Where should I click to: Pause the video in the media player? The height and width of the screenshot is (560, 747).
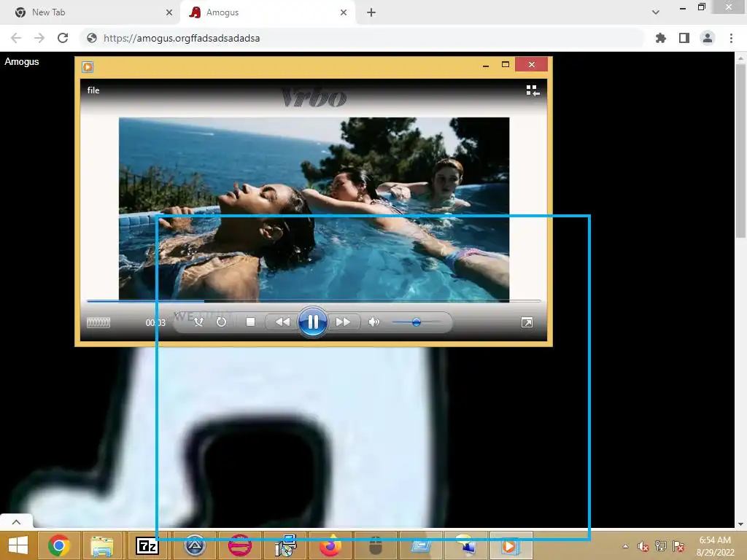pos(312,322)
